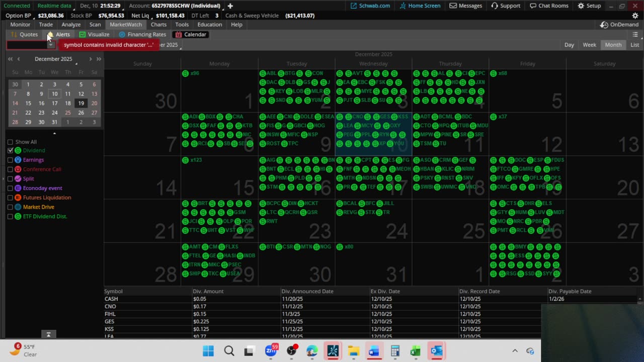
Task: Click the Split event icon
Action: [x=18, y=178]
